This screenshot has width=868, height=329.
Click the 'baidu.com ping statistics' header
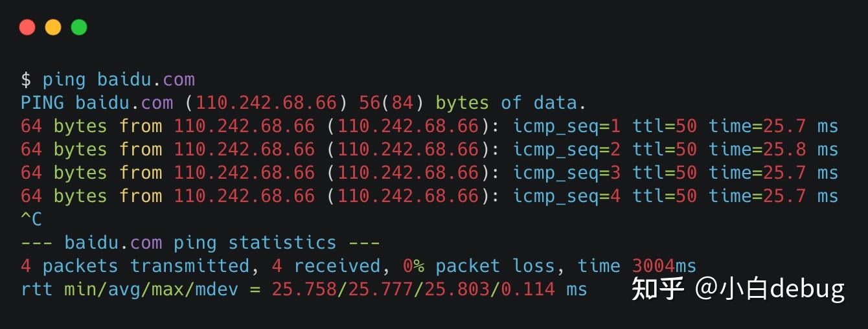tap(200, 243)
